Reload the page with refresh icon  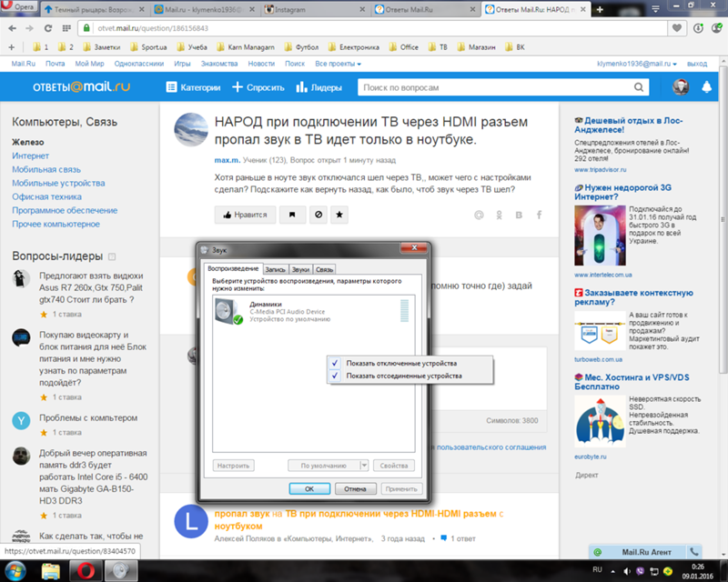[48, 28]
